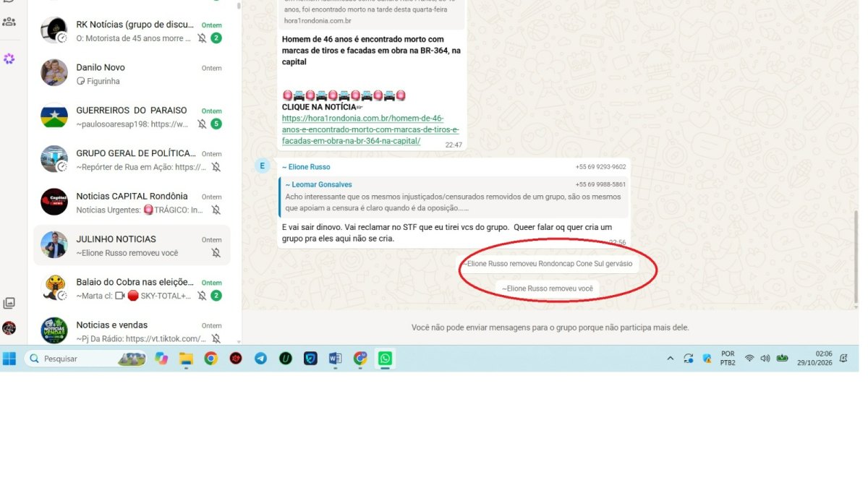Open Microsoft Word from the taskbar
This screenshot has height=488, width=868.
[x=335, y=359]
